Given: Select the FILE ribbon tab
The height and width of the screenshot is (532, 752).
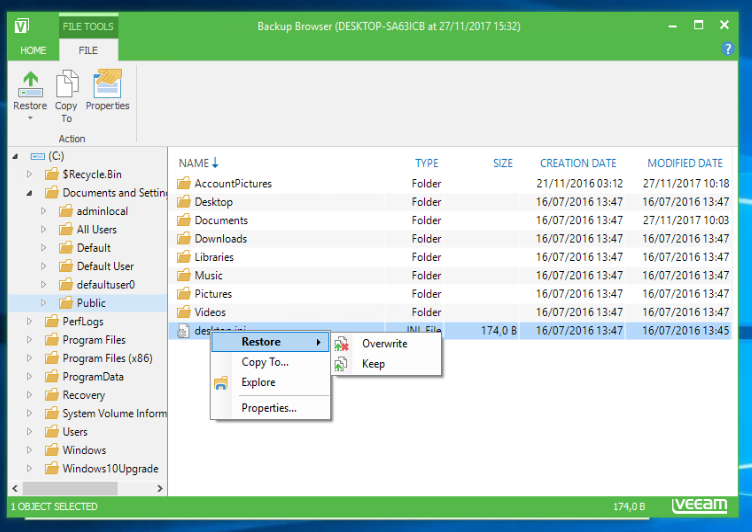Looking at the screenshot, I should pyautogui.click(x=88, y=50).
